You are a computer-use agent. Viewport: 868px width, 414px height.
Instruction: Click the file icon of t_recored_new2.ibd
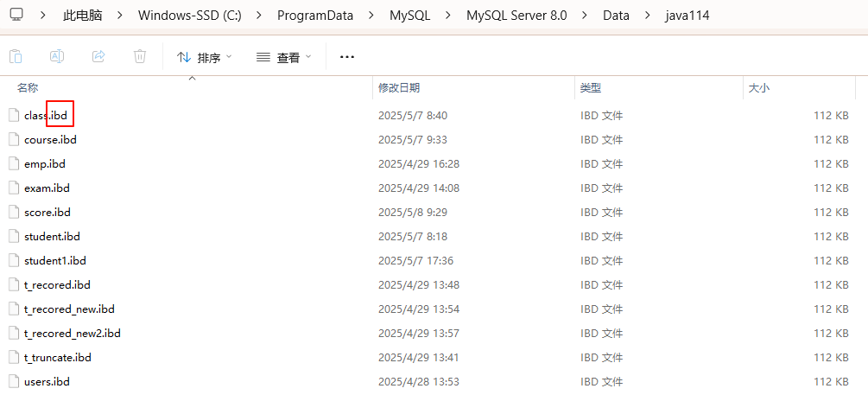tap(14, 333)
